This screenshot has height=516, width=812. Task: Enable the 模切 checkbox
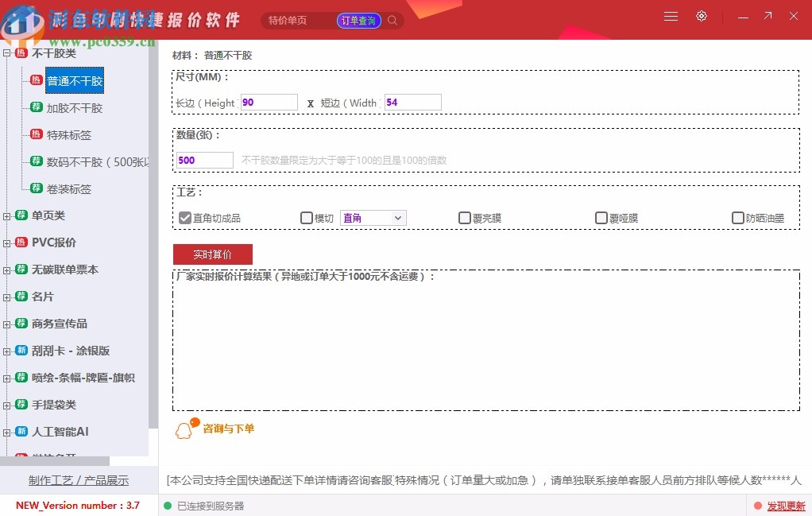(x=306, y=217)
